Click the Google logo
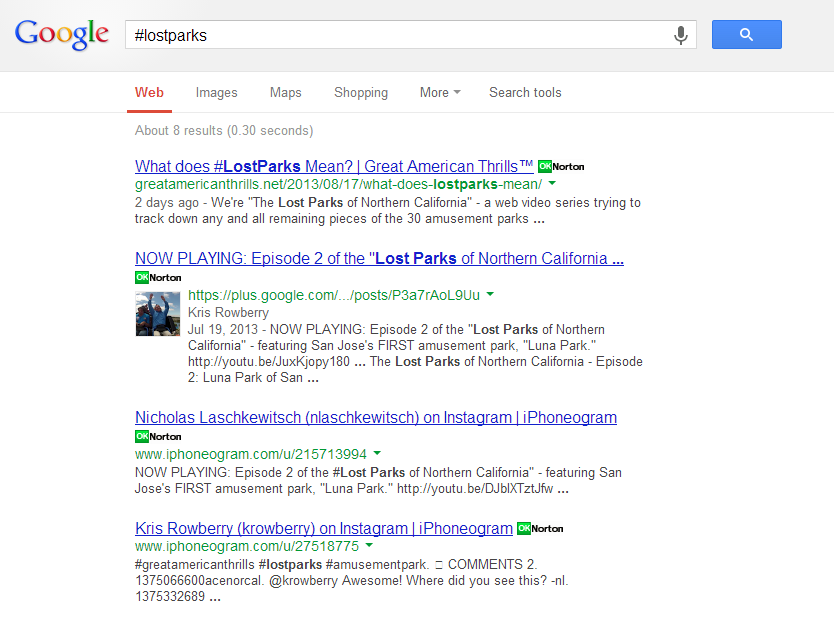 point(62,34)
